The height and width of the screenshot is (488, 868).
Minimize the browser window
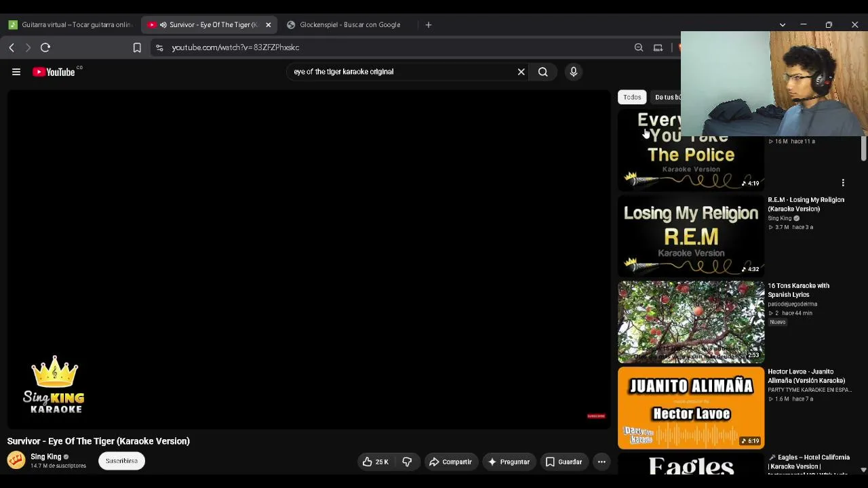(804, 25)
